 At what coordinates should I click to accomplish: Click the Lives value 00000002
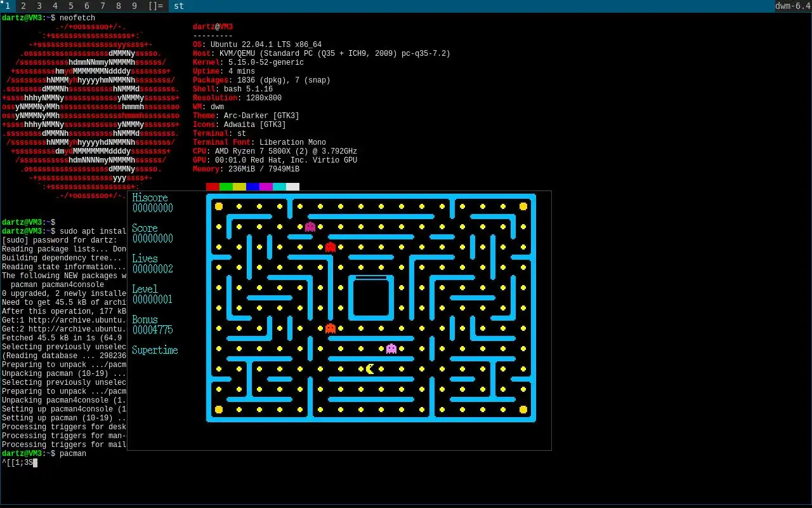pyautogui.click(x=153, y=269)
